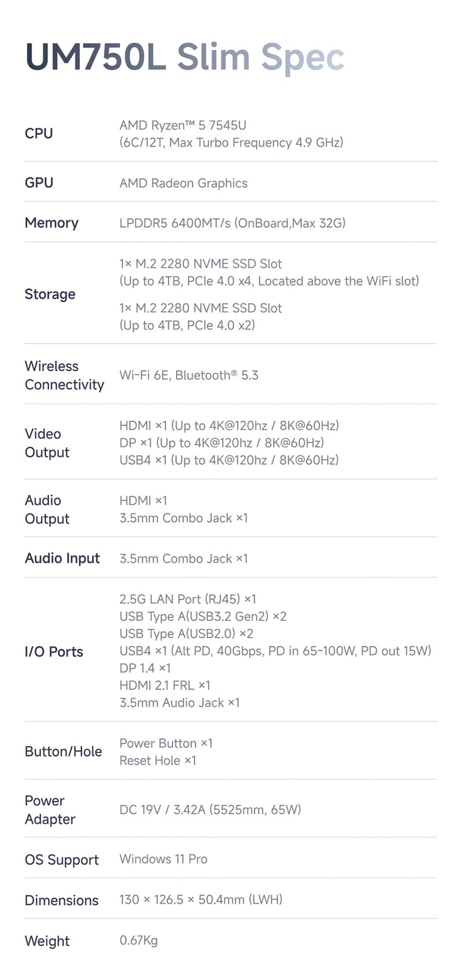This screenshot has width=462, height=980.
Task: Select the AMD Ryzen 5 7545U text
Action: (182, 125)
